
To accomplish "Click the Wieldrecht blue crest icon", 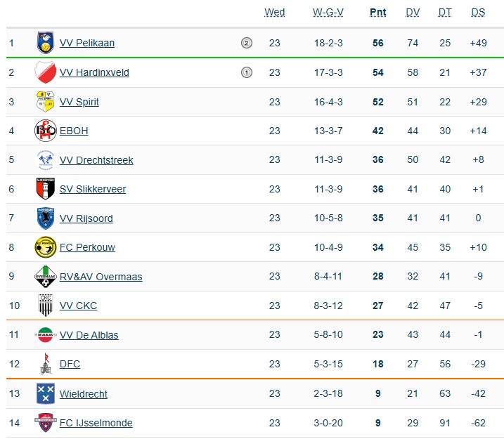I will point(45,394).
